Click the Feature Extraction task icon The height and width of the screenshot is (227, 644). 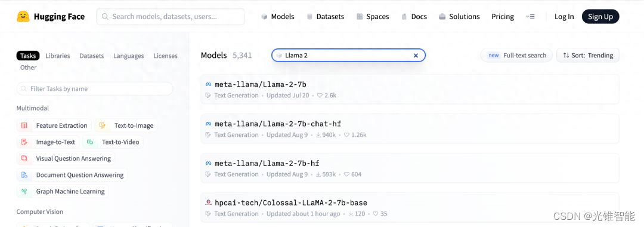point(24,125)
